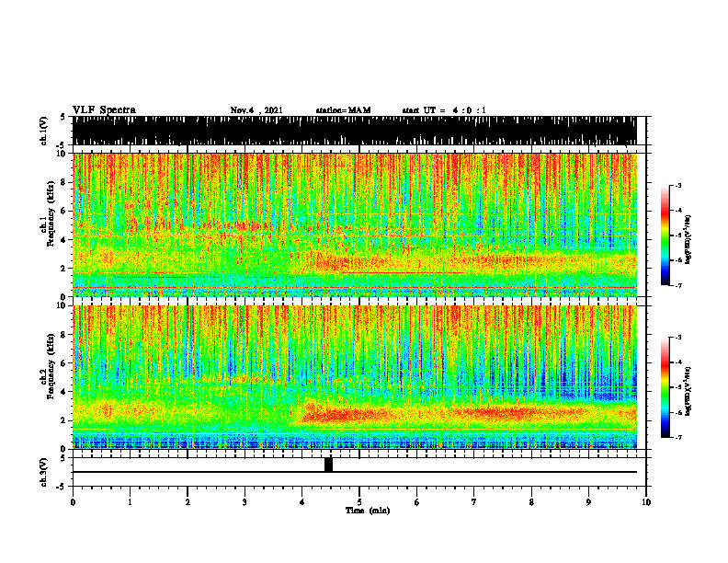Click the ch.2 spectrogram color scale bar
Screen dimensions: 728x563
click(x=665, y=387)
